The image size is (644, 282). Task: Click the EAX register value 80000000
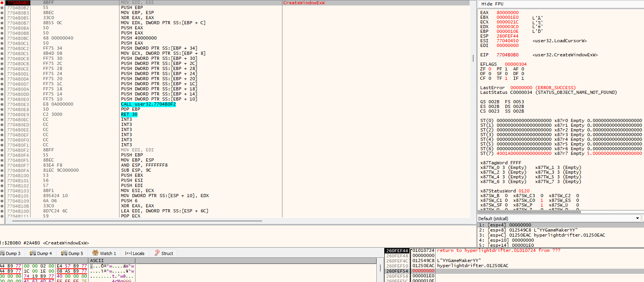[507, 13]
